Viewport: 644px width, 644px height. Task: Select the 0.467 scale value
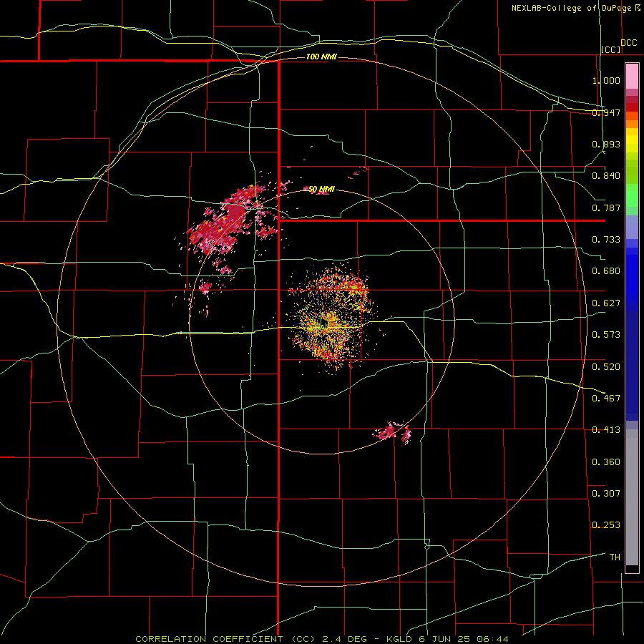point(606,398)
